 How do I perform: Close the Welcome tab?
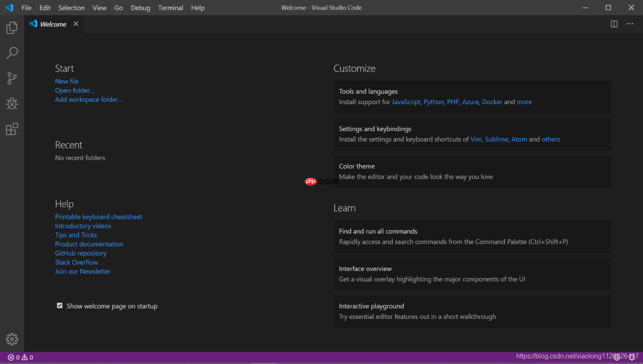[76, 24]
